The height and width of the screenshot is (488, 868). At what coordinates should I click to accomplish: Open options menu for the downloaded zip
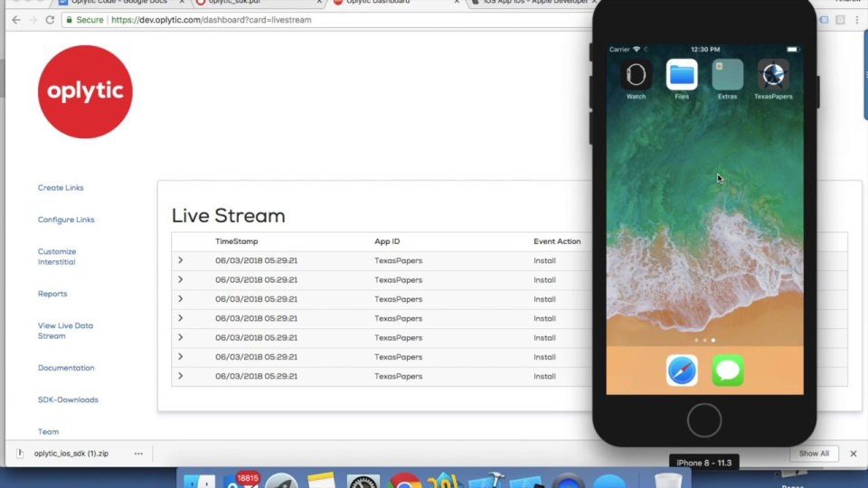pos(138,454)
